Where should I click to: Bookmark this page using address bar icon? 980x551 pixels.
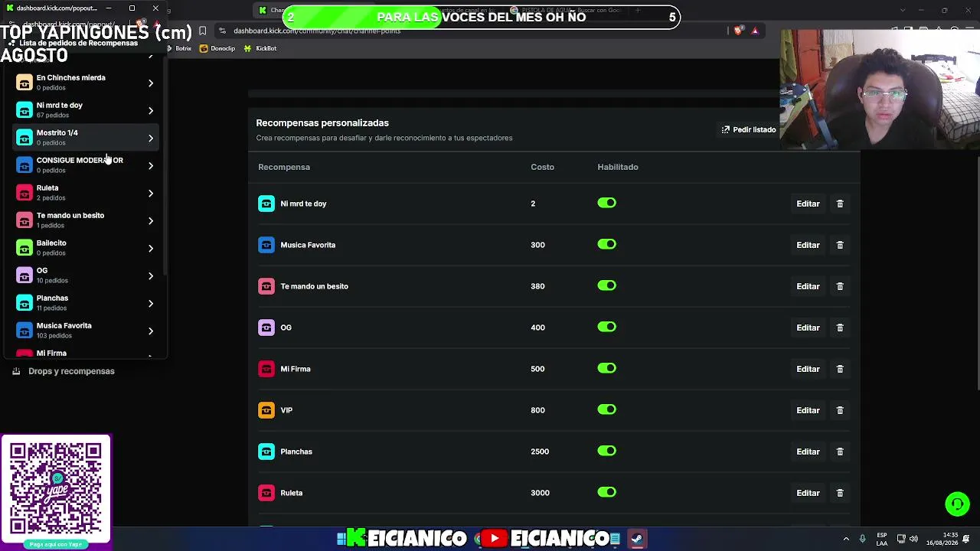[x=202, y=31]
